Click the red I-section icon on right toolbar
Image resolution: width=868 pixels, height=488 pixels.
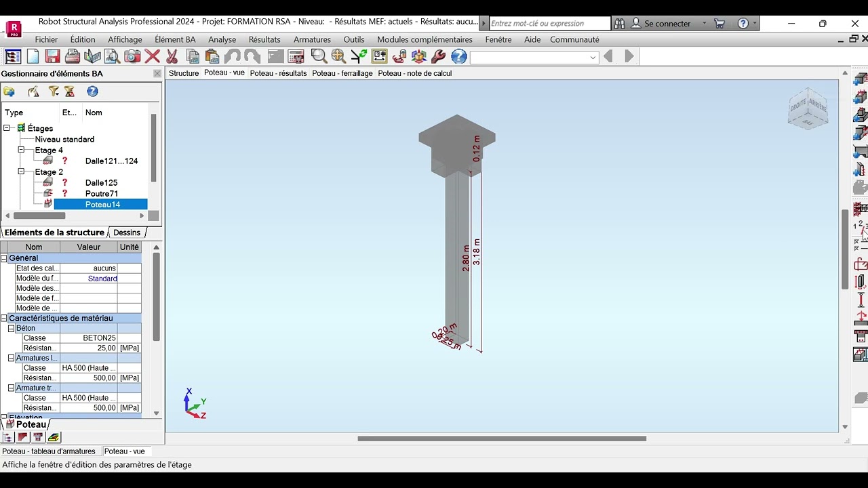tap(861, 300)
